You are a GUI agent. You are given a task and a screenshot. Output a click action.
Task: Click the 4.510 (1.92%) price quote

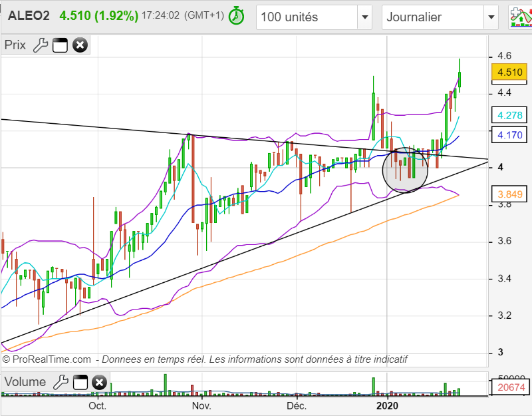(98, 15)
